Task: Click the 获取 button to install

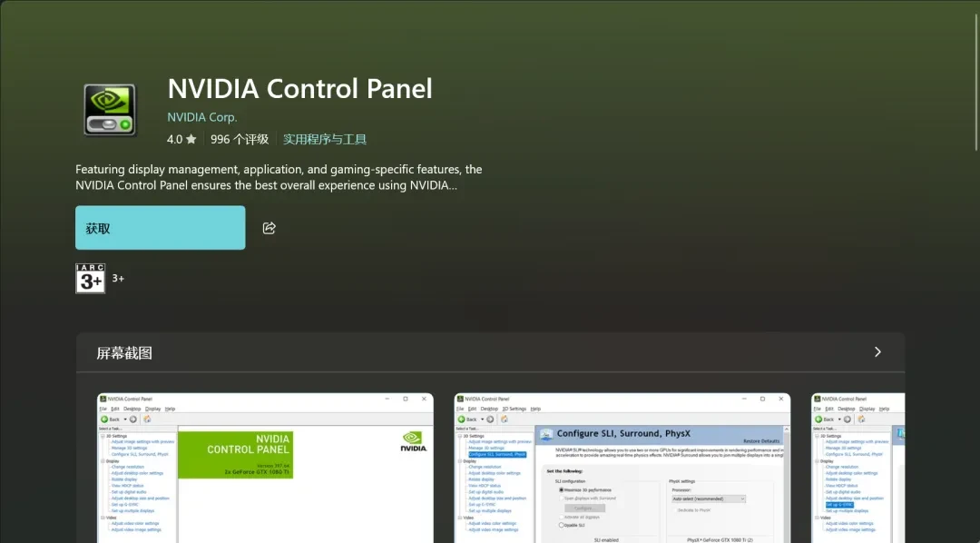Action: (160, 228)
